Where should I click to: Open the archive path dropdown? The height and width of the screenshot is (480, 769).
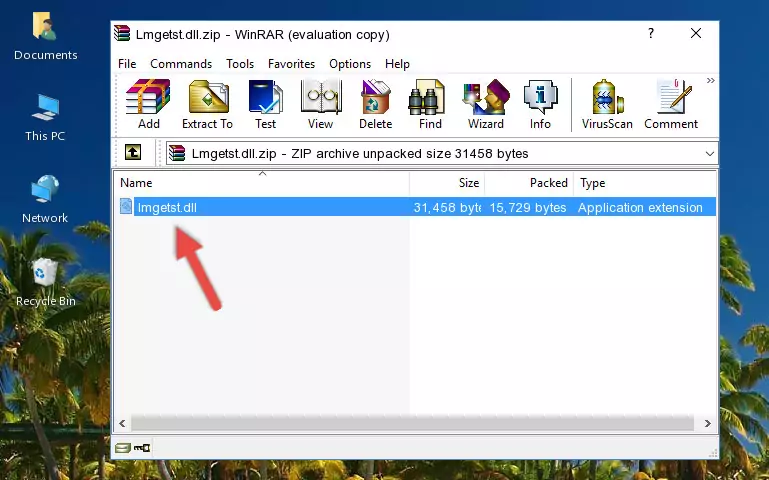pyautogui.click(x=709, y=154)
